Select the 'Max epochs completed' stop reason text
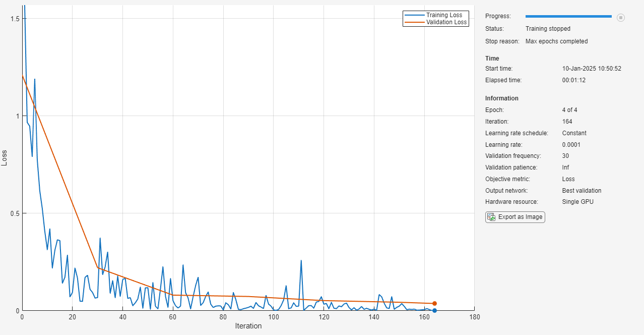This screenshot has height=335, width=644. (x=556, y=41)
